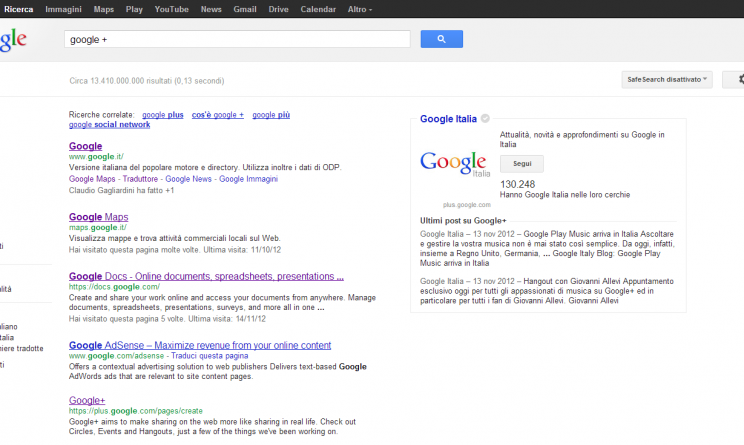Viewport: 744px width, 445px height.
Task: Click the blue magnifier search button
Action: 441,39
